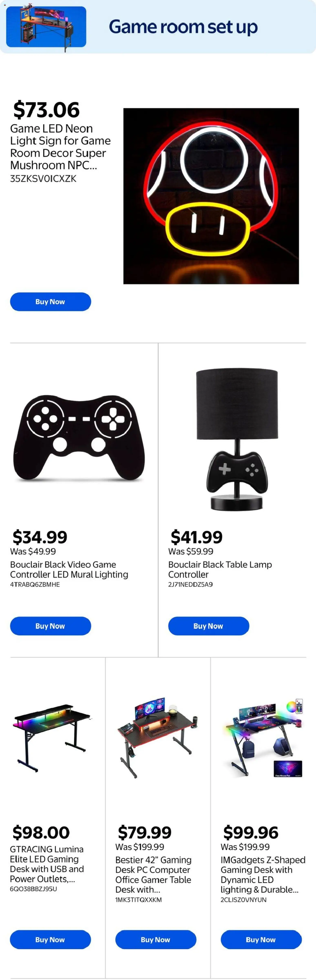Open GTRACING Lumina Elite LED Gaming Desk title
This screenshot has width=316, height=980.
[x=47, y=864]
